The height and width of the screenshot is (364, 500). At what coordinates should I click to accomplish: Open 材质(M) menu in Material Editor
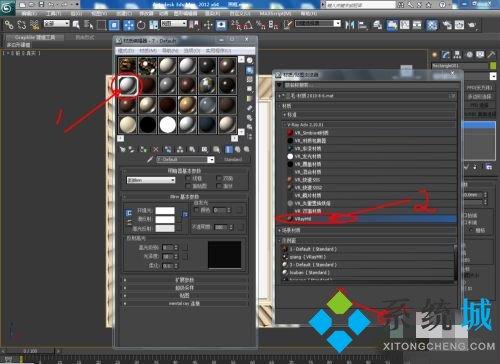148,51
